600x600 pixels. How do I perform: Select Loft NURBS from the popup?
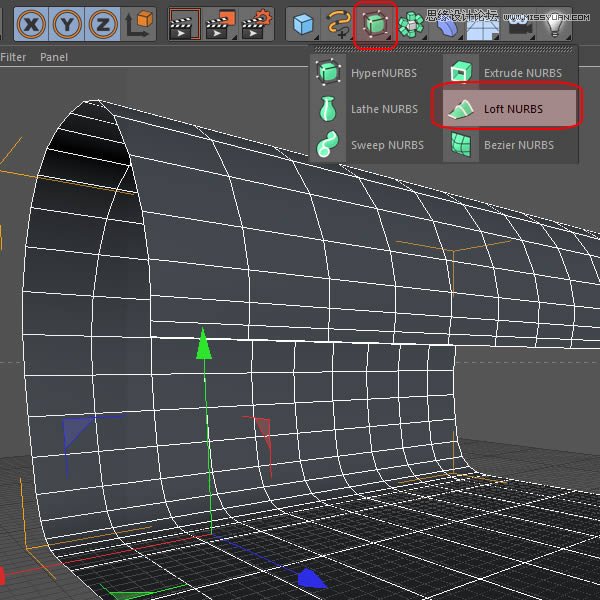(x=504, y=109)
